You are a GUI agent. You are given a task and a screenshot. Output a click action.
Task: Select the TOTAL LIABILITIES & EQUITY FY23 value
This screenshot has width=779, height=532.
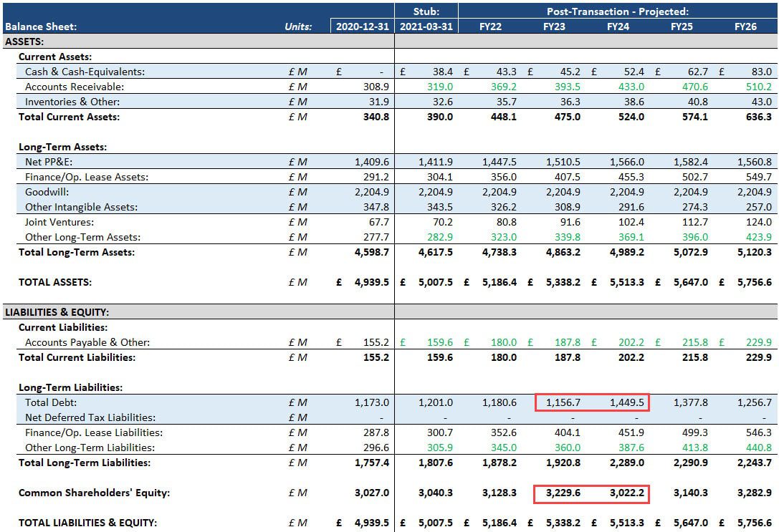(x=565, y=523)
